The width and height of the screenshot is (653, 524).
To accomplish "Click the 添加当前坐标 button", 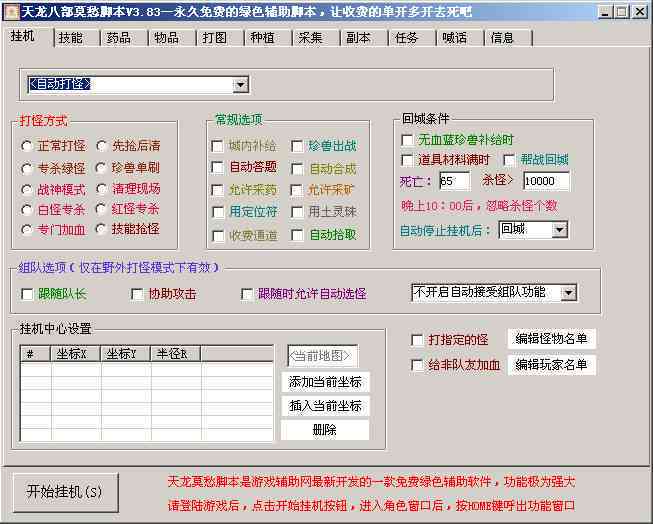I will pos(325,382).
